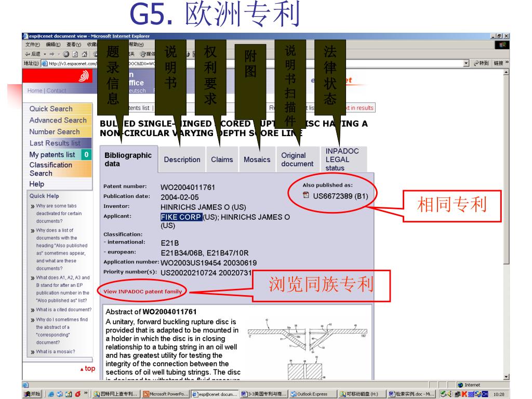This screenshot has height=399, width=532.
Task: Open the US6672389 (B1) also-published link
Action: point(340,196)
